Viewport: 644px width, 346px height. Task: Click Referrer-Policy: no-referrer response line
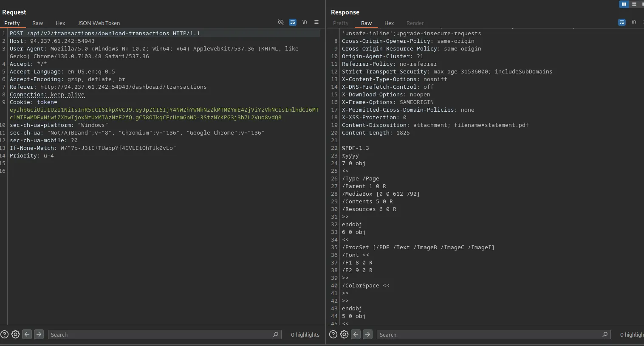tap(390, 64)
